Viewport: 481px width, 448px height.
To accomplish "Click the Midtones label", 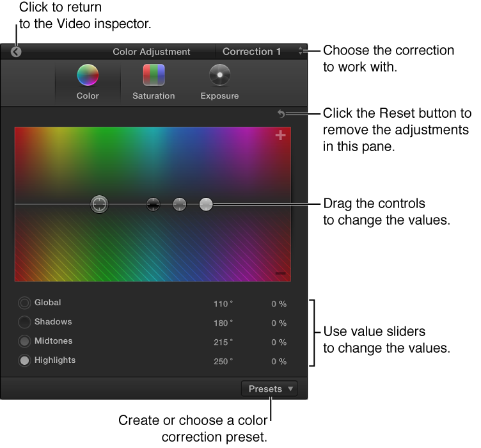I will [53, 341].
